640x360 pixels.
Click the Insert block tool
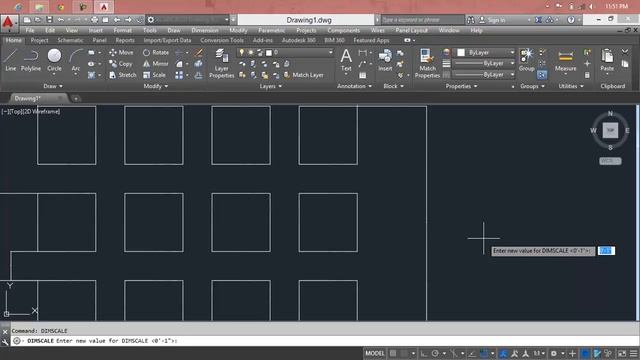tap(385, 60)
